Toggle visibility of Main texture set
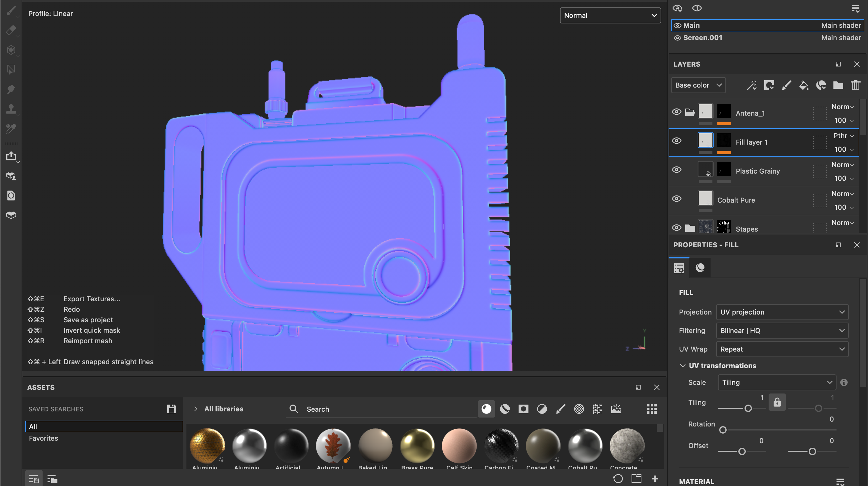Viewport: 868px width, 486px height. tap(677, 26)
